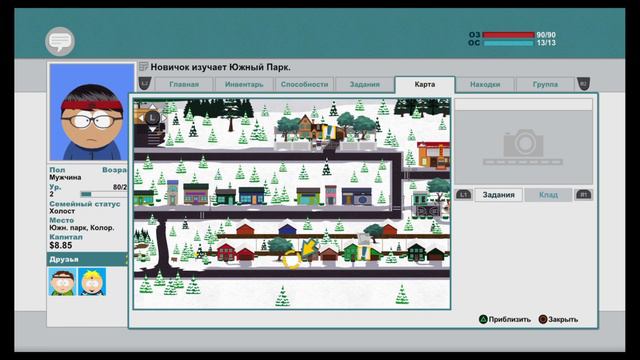The width and height of the screenshot is (640, 360).
Task: Select the lime green shop on main street
Action: pos(308,196)
